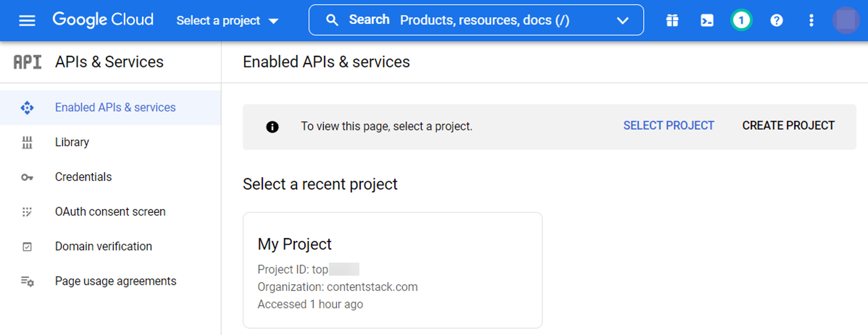The width and height of the screenshot is (868, 335).
Task: Click the APIs & Services sidebar title
Action: coord(109,62)
